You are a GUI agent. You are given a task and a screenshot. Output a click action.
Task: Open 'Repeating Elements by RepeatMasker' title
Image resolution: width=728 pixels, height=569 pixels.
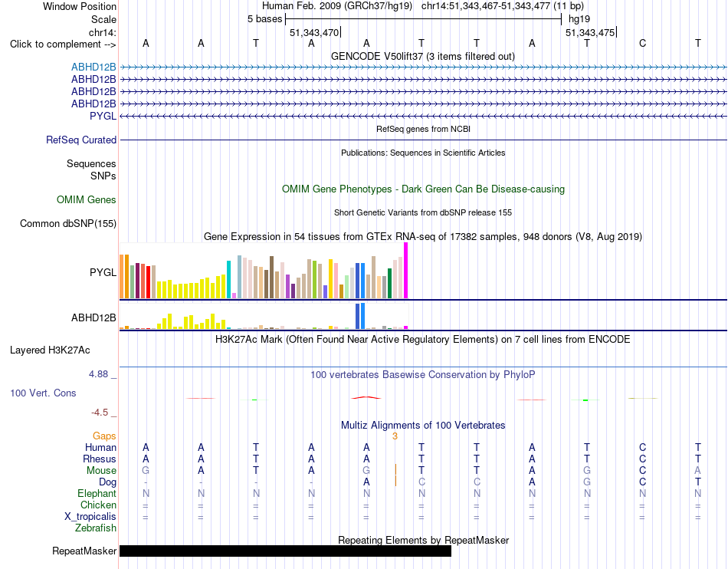click(x=424, y=540)
